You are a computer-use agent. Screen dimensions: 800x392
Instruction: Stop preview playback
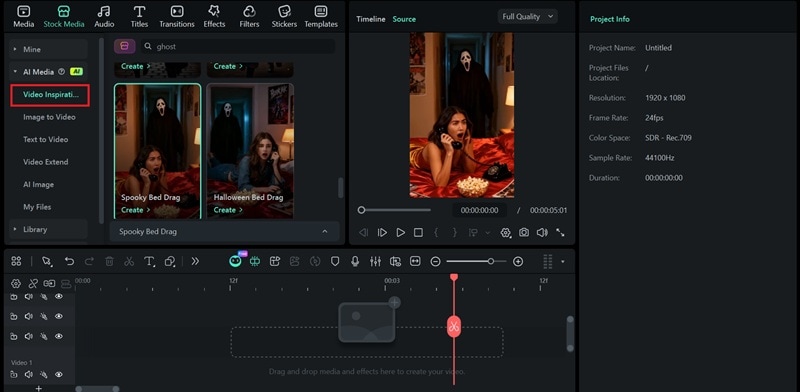point(418,232)
